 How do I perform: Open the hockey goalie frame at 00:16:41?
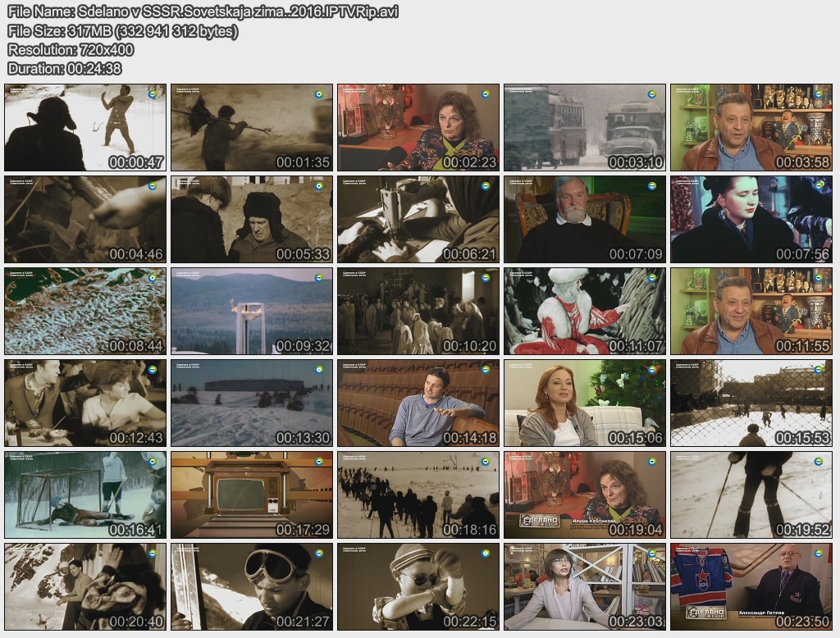(85, 494)
